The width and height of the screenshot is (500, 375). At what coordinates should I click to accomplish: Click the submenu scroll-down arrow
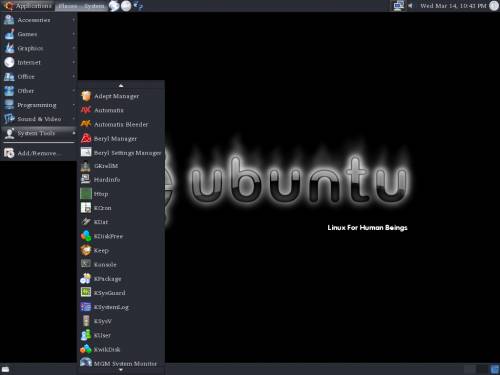pyautogui.click(x=121, y=369)
